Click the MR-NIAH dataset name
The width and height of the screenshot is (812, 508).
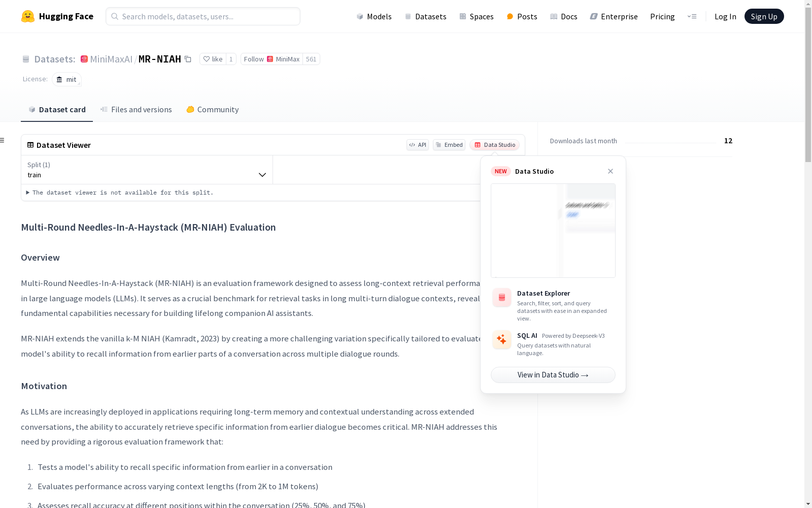[160, 59]
